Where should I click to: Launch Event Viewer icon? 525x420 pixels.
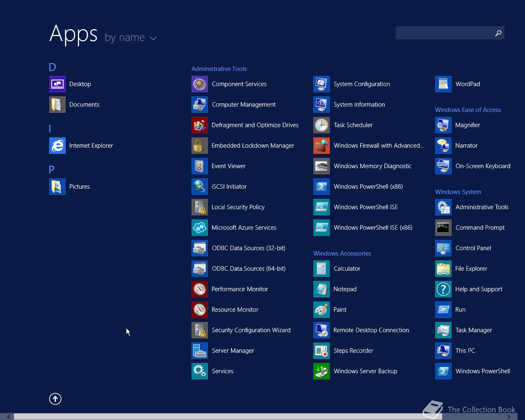[x=200, y=166]
